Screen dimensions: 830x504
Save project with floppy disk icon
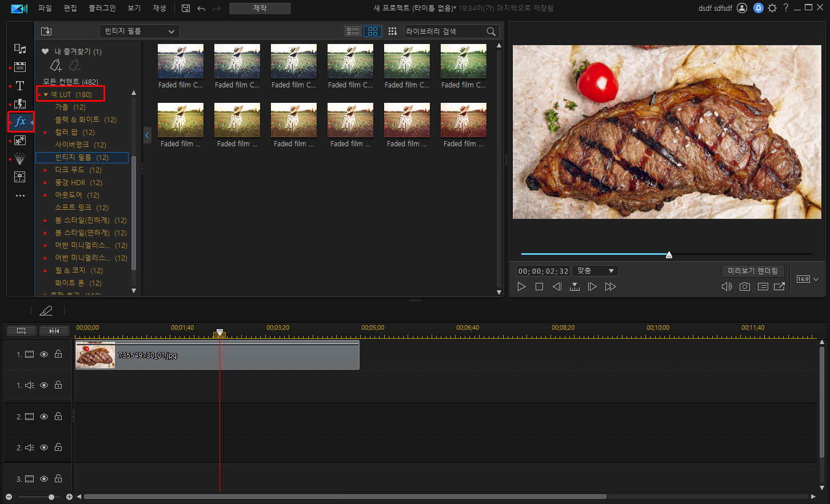pos(186,8)
